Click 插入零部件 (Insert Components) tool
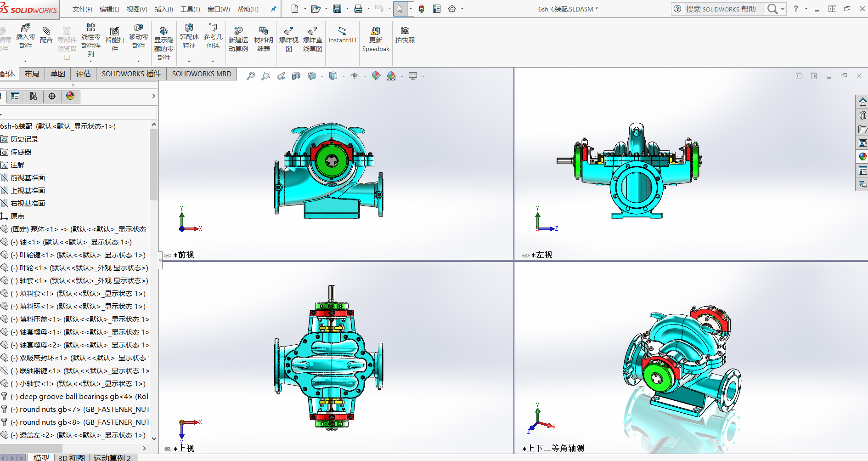This screenshot has width=868, height=461. coord(26,36)
